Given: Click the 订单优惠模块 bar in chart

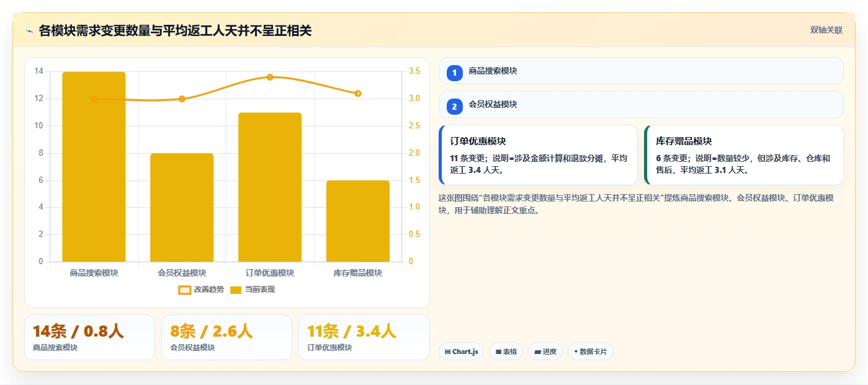Looking at the screenshot, I should (x=270, y=187).
